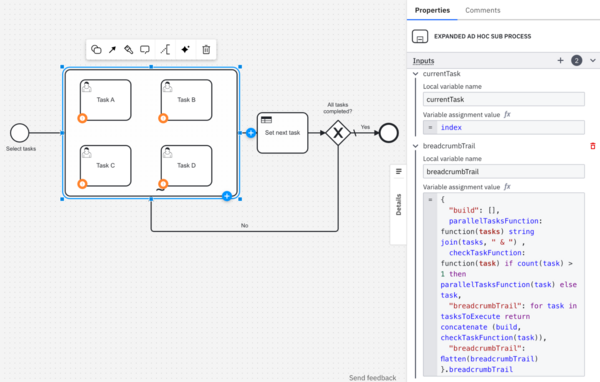Click the paint color tool icon
The image size is (600, 382).
click(x=128, y=49)
